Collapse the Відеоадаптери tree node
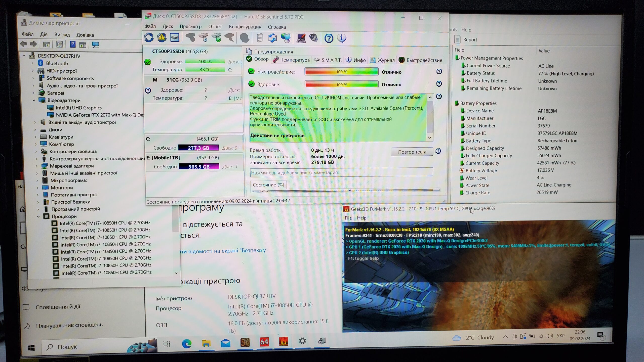Viewport: 644px width, 362px height. click(34, 100)
